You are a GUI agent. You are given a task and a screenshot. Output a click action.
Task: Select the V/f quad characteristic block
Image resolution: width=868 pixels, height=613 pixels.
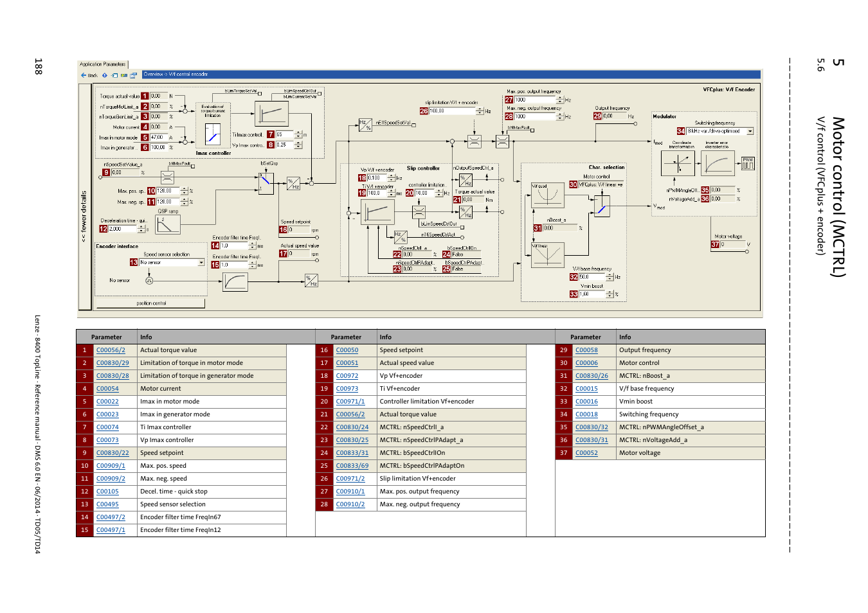point(547,194)
